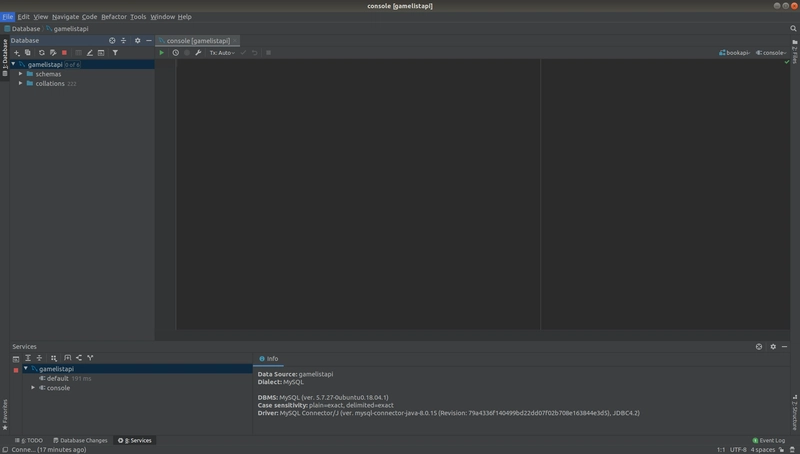Collapse all nodes in Services toolbar
The height and width of the screenshot is (454, 800).
(39, 358)
